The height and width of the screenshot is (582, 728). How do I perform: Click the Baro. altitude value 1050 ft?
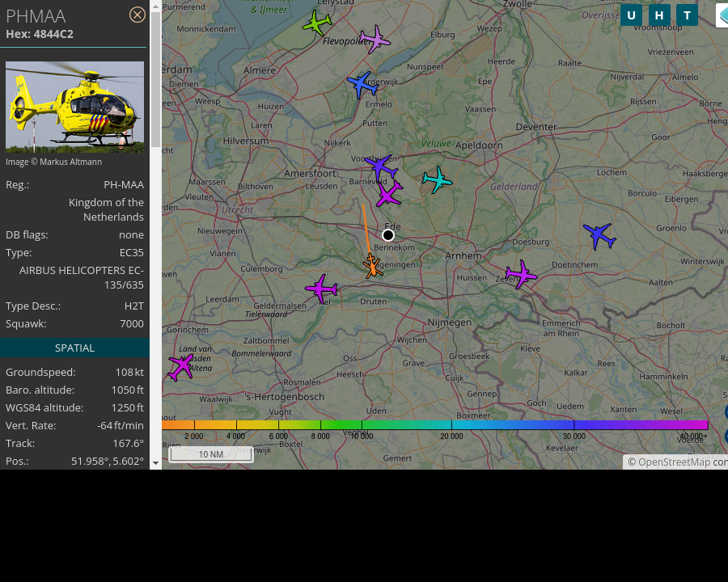[x=128, y=390]
